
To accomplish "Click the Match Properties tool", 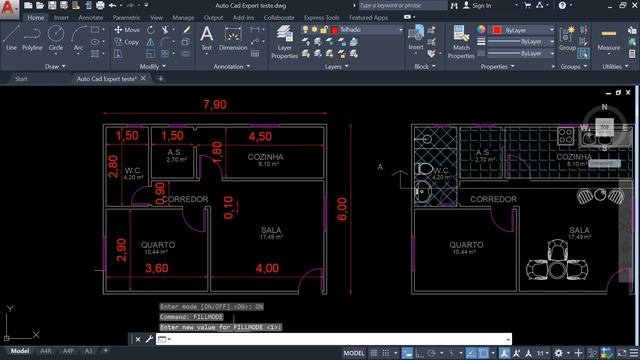I will click(x=461, y=41).
